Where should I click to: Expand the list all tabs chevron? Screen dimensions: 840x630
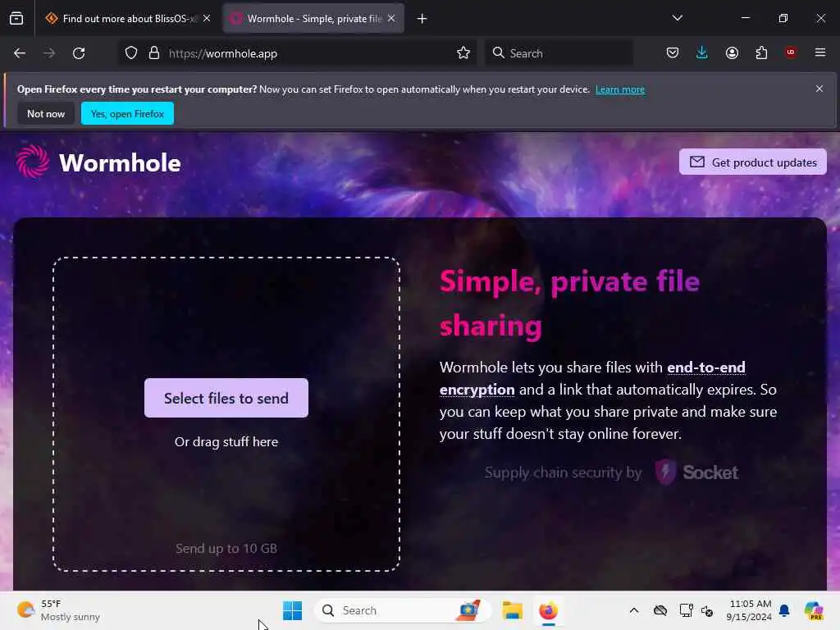[677, 18]
